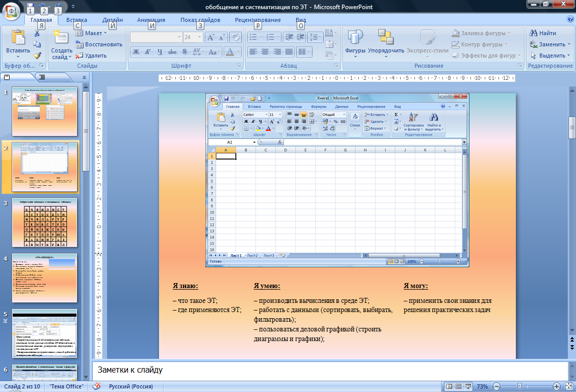Cut selection with the scissors icon in PowerPoint ribbon
576x392 pixels.
pos(37,34)
